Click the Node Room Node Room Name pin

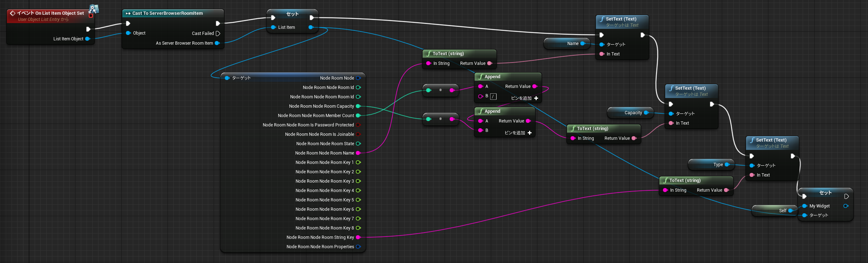[x=358, y=153]
